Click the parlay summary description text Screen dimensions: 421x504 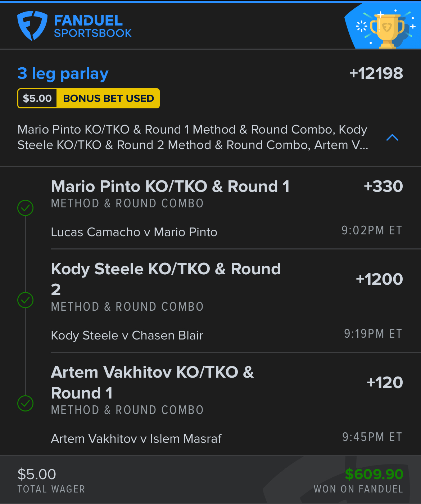193,137
